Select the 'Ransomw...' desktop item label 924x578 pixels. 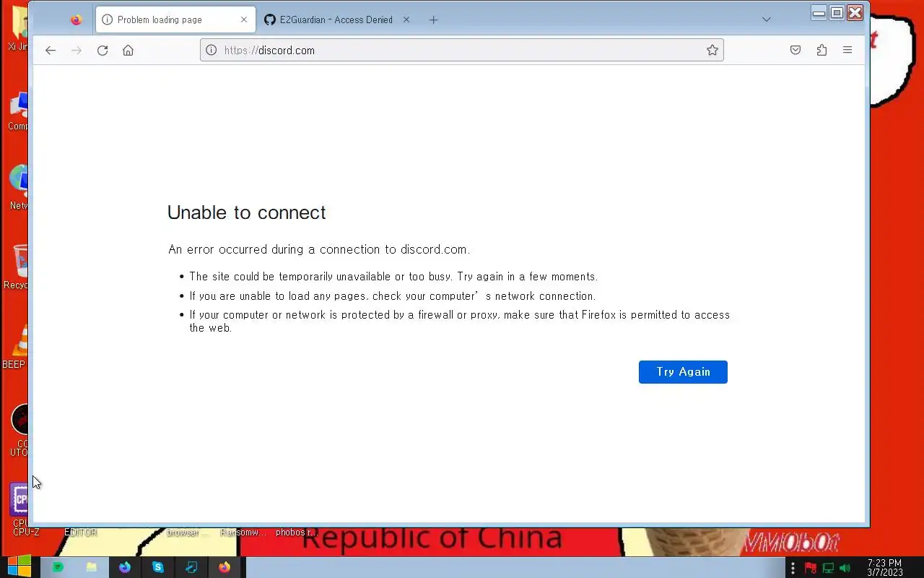tap(243, 532)
